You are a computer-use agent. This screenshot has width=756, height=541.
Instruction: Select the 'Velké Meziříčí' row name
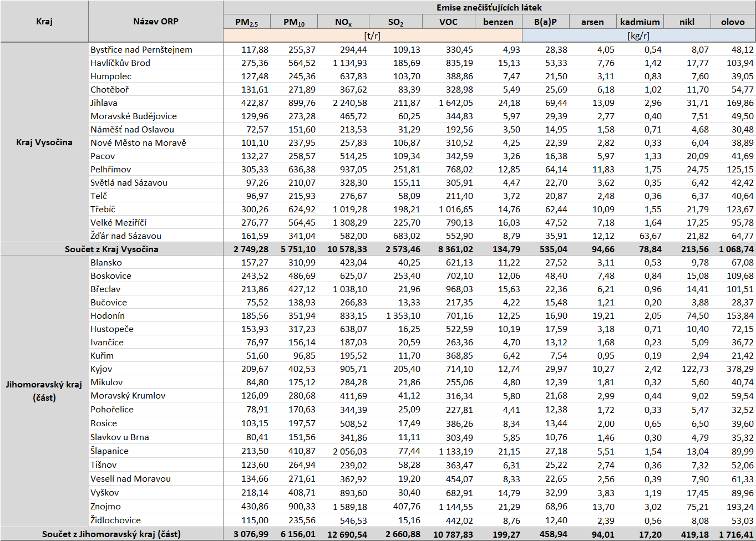119,222
